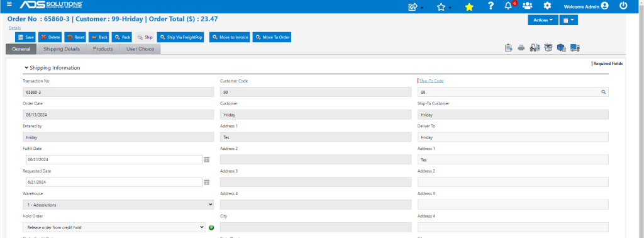
Task: Click the Ship-To Code search magnifier
Action: click(x=603, y=92)
